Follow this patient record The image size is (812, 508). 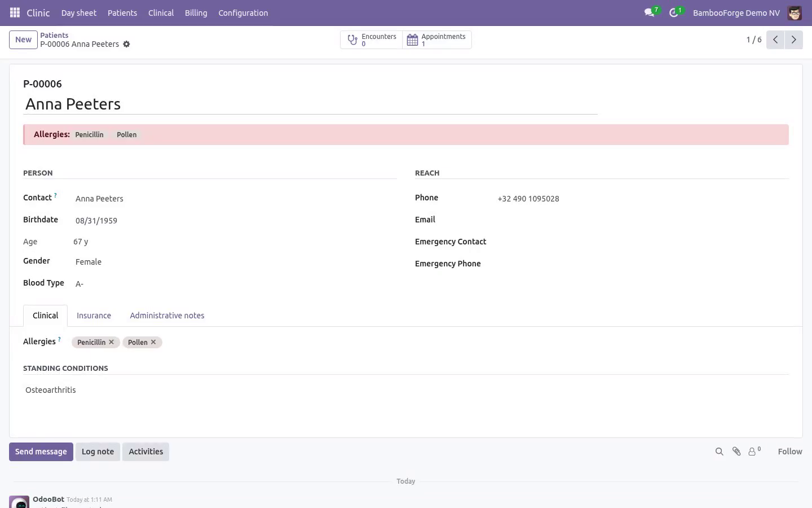click(x=789, y=452)
